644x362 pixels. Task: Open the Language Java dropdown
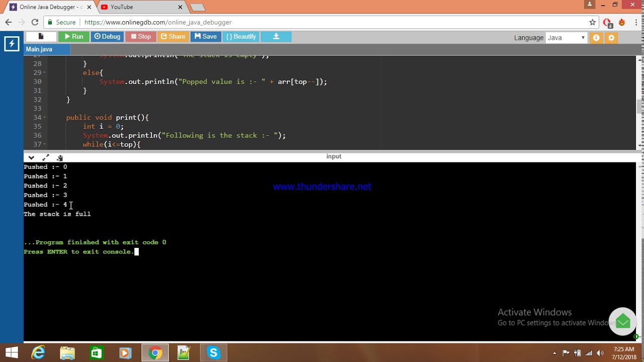567,38
